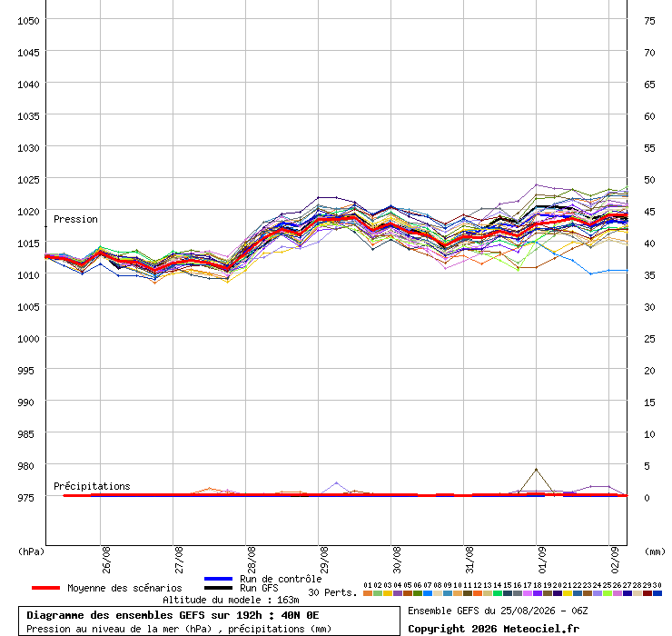This screenshot has width=672, height=636.
Task: Click the (mm) unit label
Action: [655, 552]
